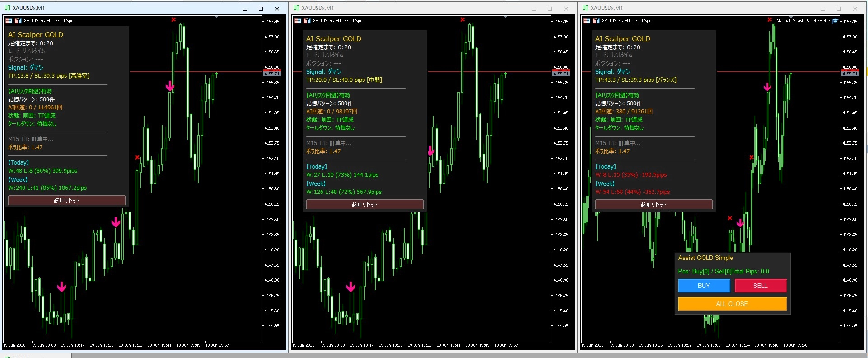Open Depth of Market icon in middle chart

pyautogui.click(x=307, y=20)
